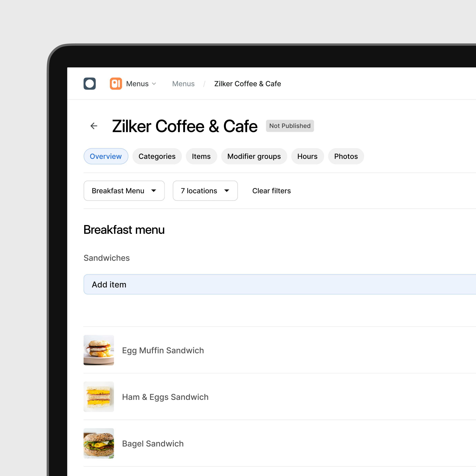Go to Menus breadcrumb link
The height and width of the screenshot is (476, 476).
click(x=183, y=84)
